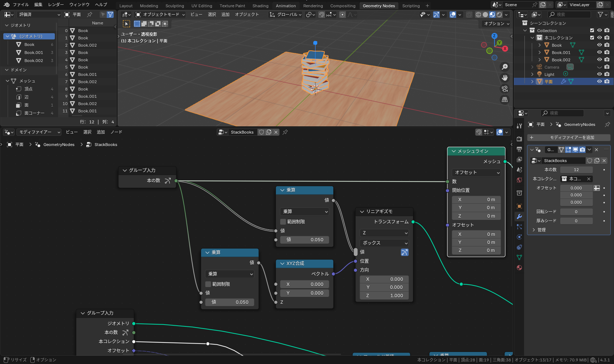Click the モディファイアーを追加 button
614x364 pixels.
[x=569, y=138]
